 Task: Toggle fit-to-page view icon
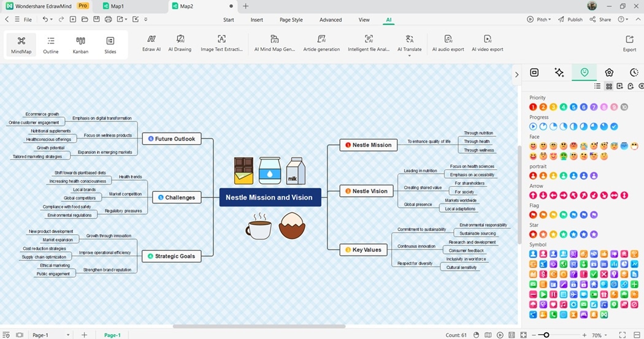[523, 335]
